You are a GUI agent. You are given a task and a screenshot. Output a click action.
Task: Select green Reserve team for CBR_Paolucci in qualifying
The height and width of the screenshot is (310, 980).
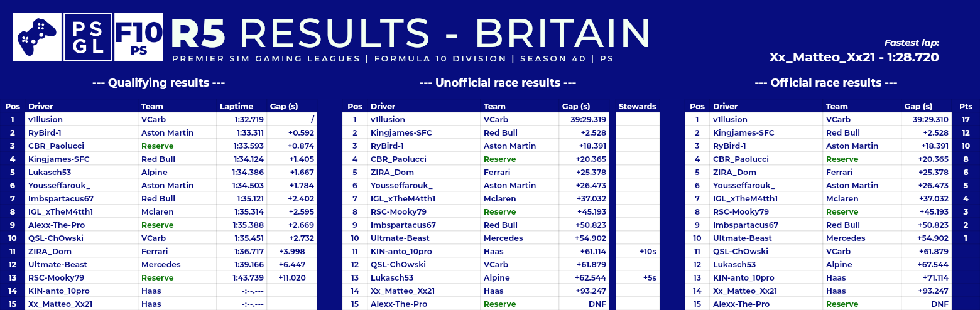click(x=157, y=146)
